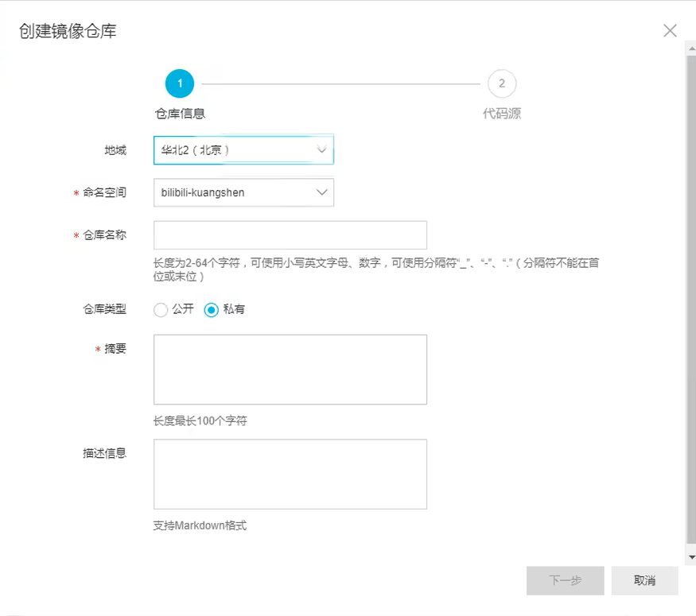Open the 地域 dropdown 华北2（北京）
696x616 pixels.
coord(243,150)
